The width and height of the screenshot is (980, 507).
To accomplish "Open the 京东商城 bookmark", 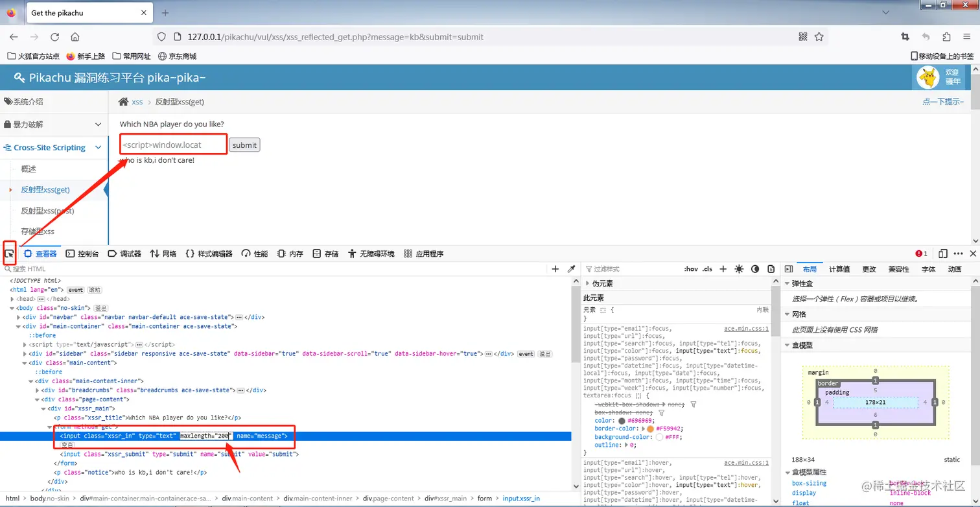I will click(x=177, y=56).
